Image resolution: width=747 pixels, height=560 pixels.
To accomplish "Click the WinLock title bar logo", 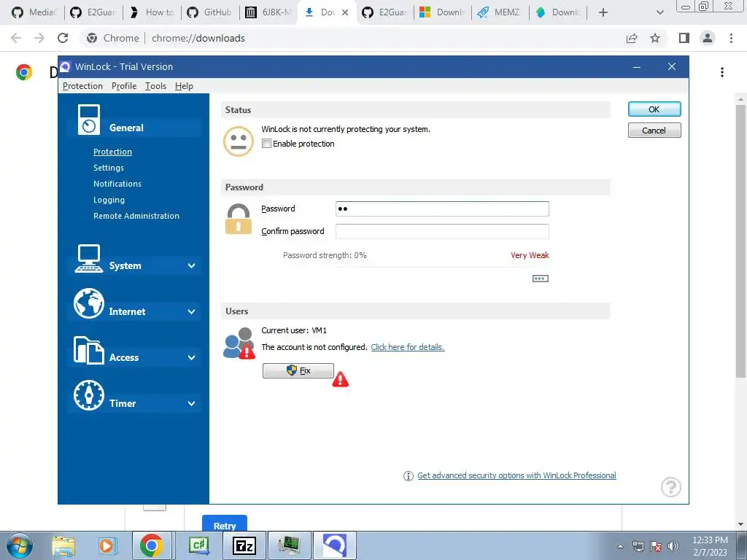I will pos(65,66).
